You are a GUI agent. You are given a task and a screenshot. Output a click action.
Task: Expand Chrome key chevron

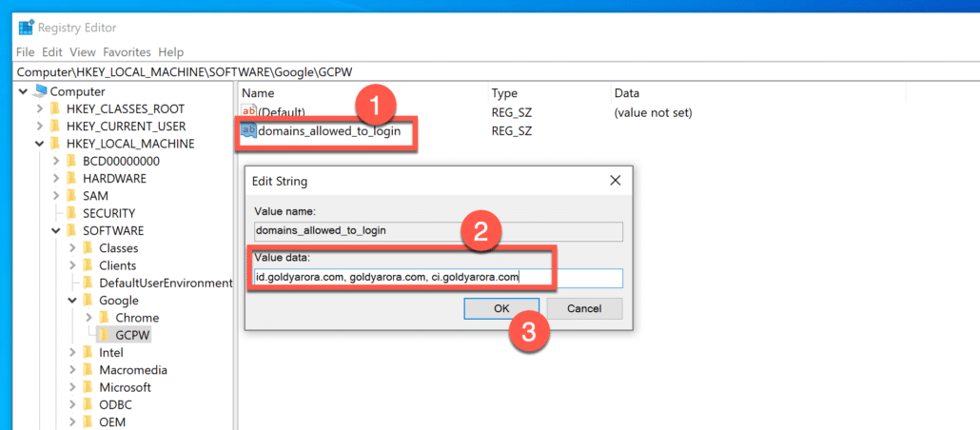coord(88,318)
